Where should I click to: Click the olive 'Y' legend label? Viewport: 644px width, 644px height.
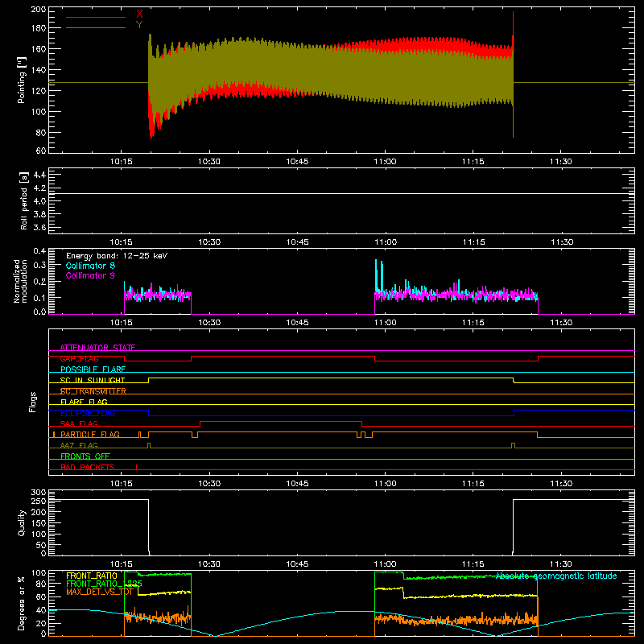[139, 25]
